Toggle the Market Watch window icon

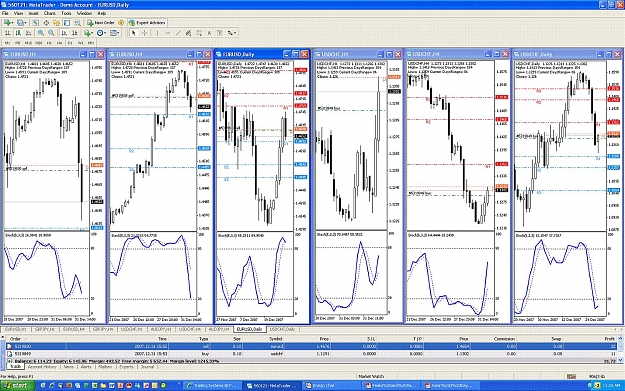point(35,23)
